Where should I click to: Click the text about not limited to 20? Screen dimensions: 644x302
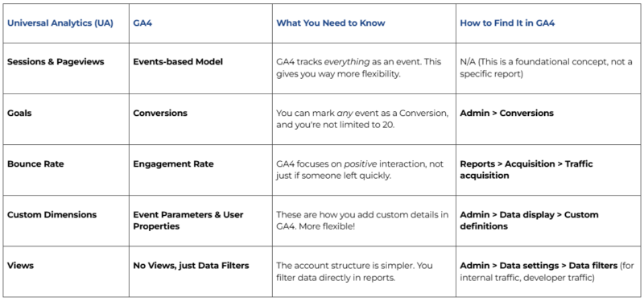tap(363, 118)
